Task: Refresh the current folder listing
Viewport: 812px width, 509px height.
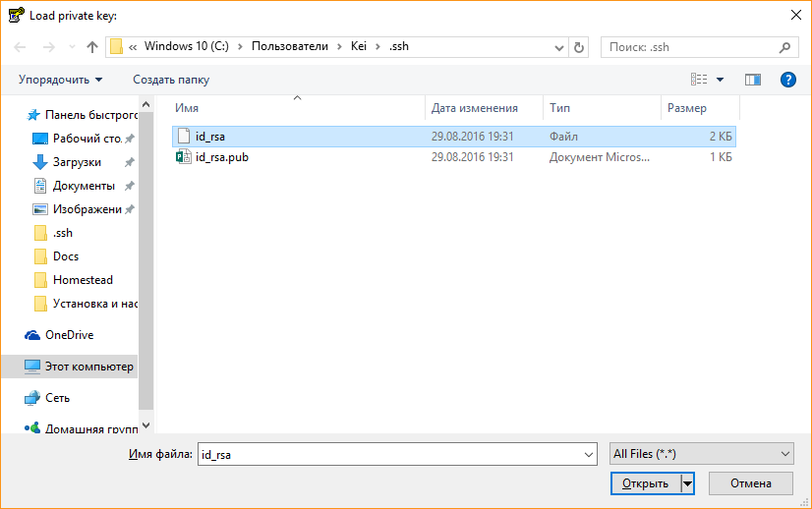Action: click(579, 47)
